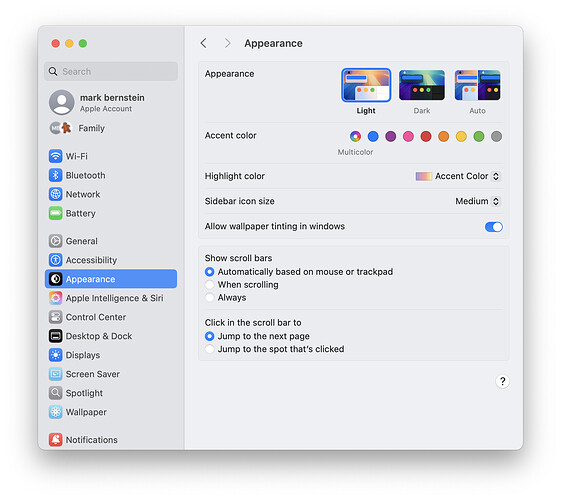
Task: Turn off Allow wallpaper tinting in windows
Action: pos(493,227)
